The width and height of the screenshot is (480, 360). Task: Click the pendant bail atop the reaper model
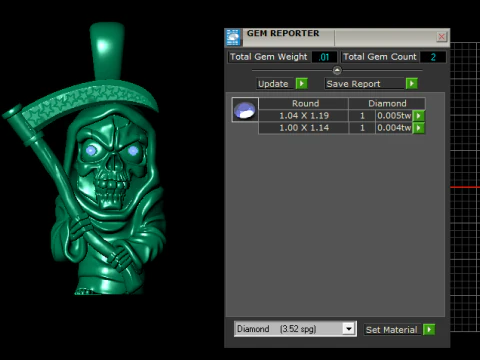coord(107,51)
